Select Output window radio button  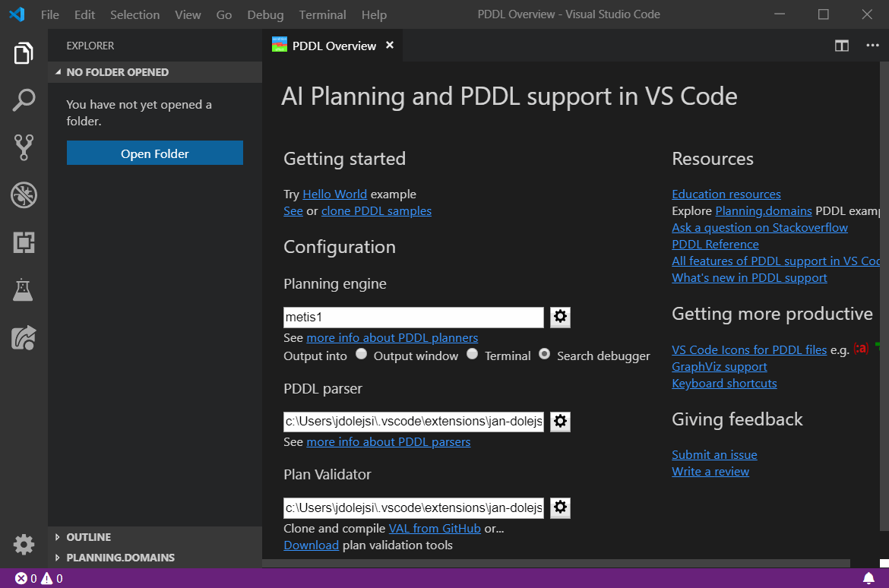coord(361,354)
